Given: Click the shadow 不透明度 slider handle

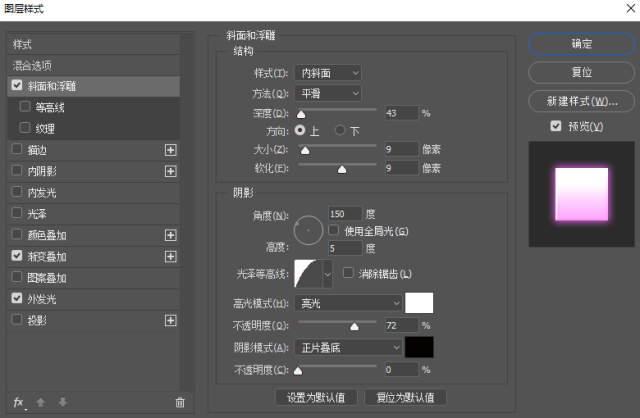Looking at the screenshot, I should click(x=298, y=371).
